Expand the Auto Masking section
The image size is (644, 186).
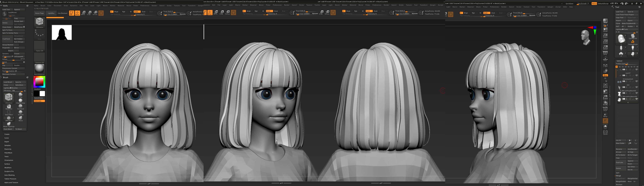9,175
